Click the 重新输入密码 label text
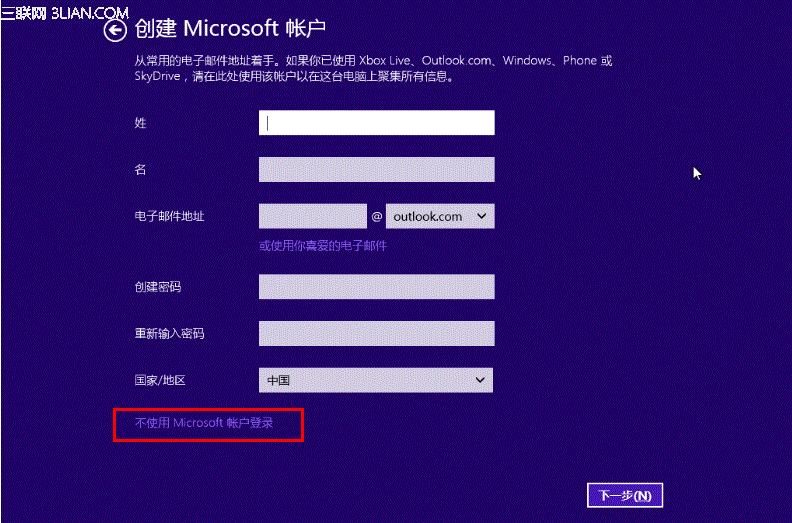The width and height of the screenshot is (792, 523). click(x=169, y=333)
